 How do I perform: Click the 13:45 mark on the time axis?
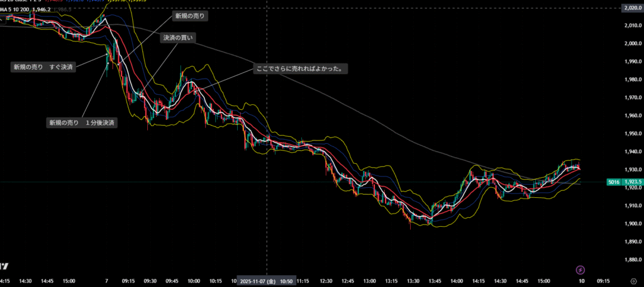435,282
